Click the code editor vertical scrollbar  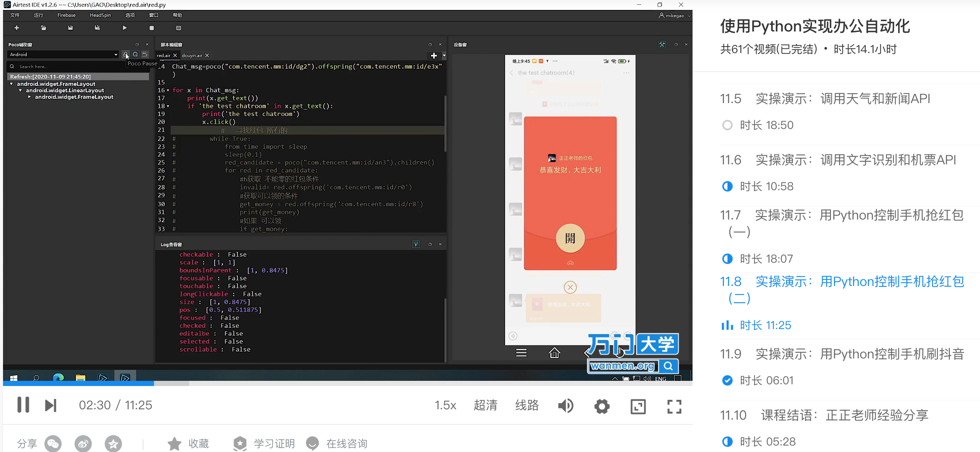pyautogui.click(x=445, y=124)
